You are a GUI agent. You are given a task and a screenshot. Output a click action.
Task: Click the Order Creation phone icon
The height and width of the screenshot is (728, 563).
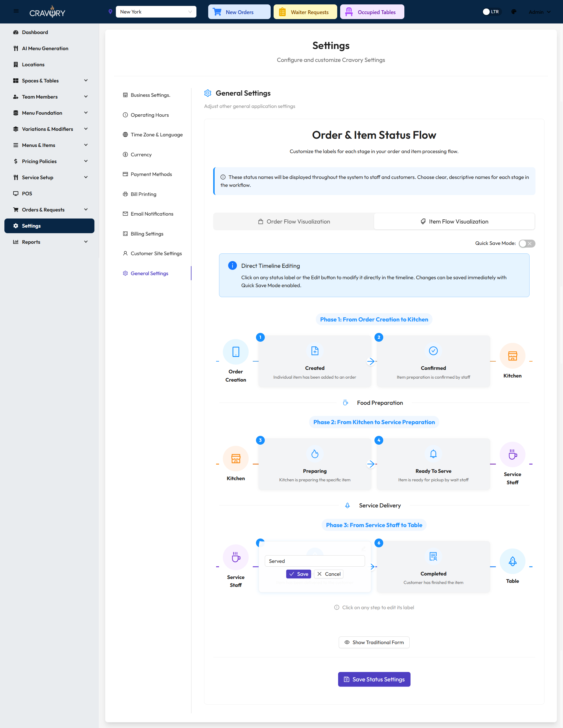(236, 352)
